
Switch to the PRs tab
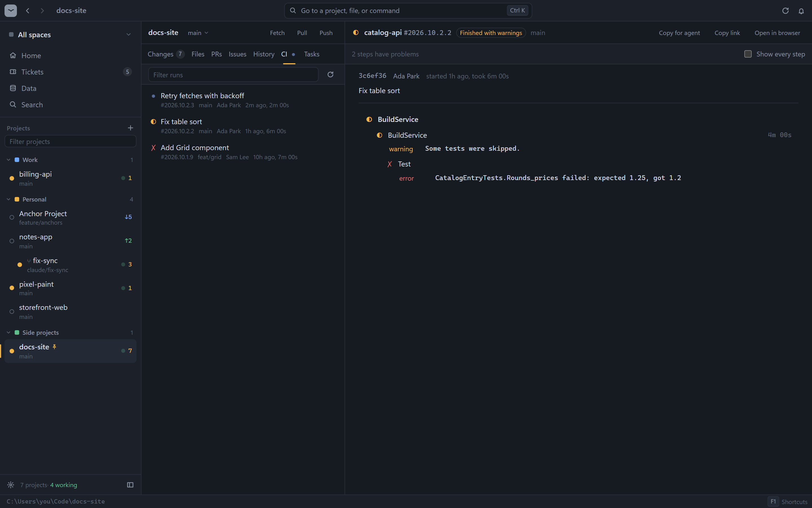[x=217, y=54]
